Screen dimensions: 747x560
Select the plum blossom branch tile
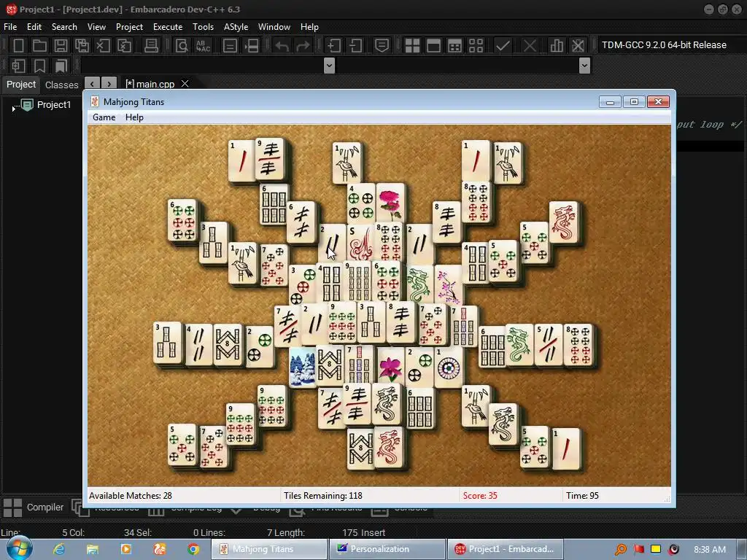(449, 285)
